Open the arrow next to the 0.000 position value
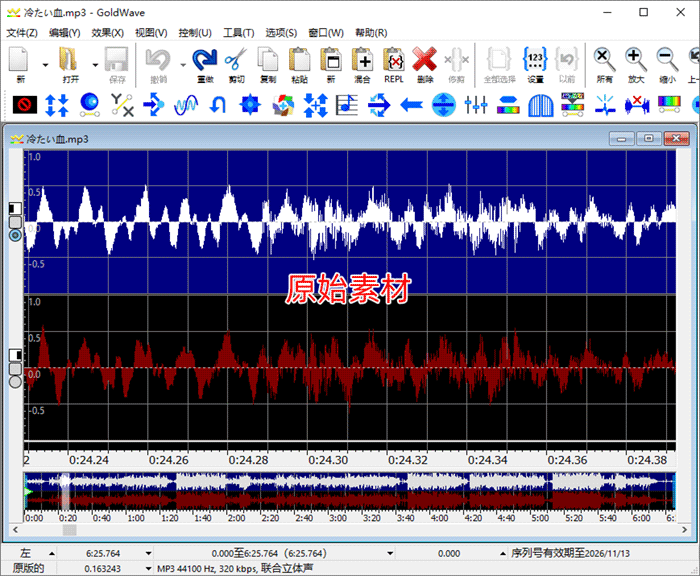 pos(503,554)
